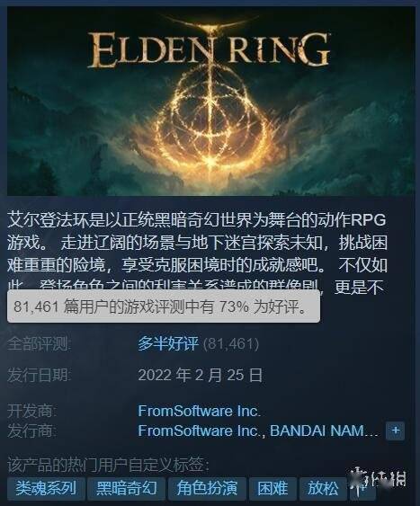This screenshot has height=506, width=420.
Task: Select the 黑暗奇幻 tag
Action: [127, 488]
